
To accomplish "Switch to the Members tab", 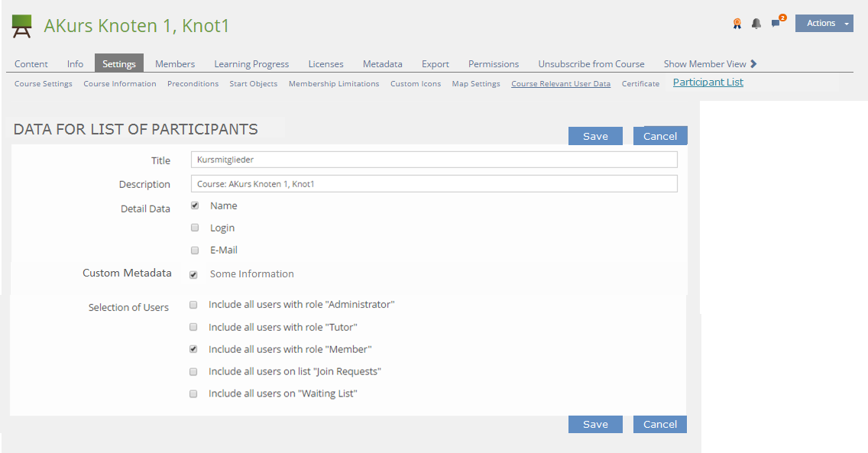I will pos(175,64).
